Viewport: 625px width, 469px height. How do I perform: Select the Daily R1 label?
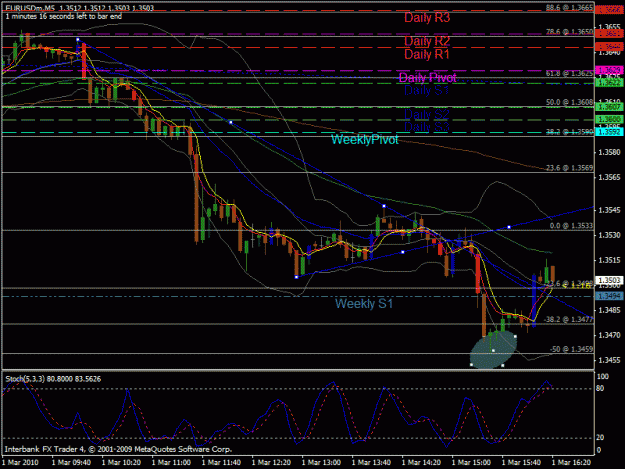[x=426, y=54]
